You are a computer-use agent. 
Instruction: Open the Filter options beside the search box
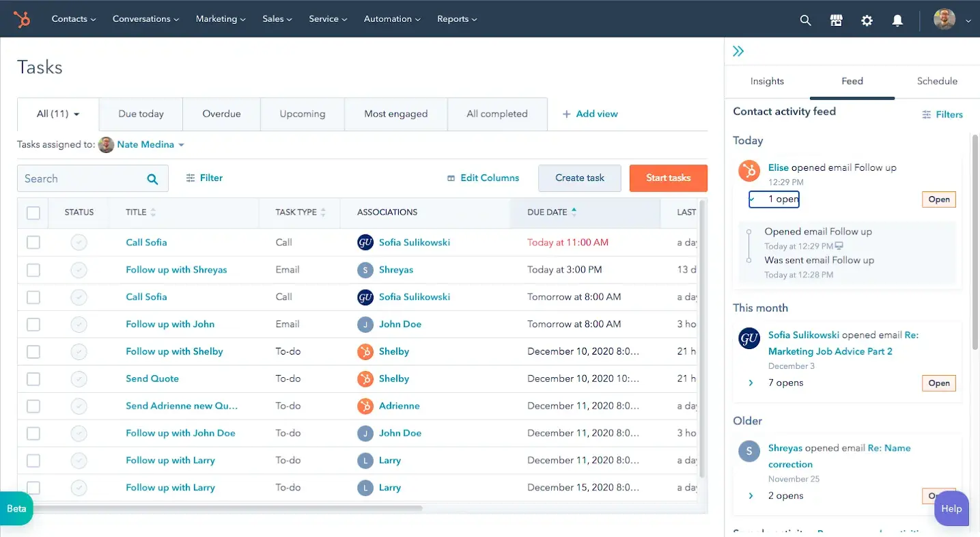point(204,178)
